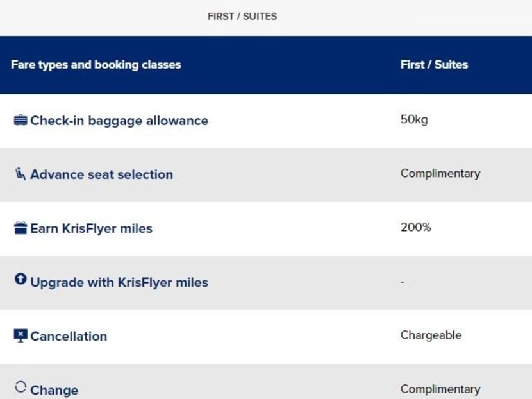The width and height of the screenshot is (532, 399).
Task: Open the Check-in baggage allowance row label
Action: (x=119, y=121)
